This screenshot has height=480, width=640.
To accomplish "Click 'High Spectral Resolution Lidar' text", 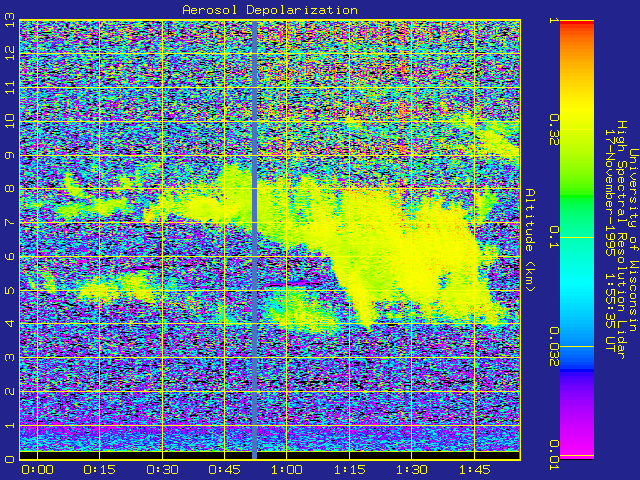I will tap(621, 240).
